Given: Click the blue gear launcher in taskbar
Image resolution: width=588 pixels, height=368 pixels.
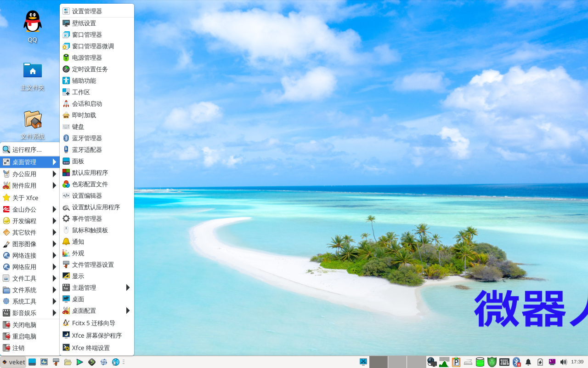Looking at the screenshot, I should (x=104, y=362).
